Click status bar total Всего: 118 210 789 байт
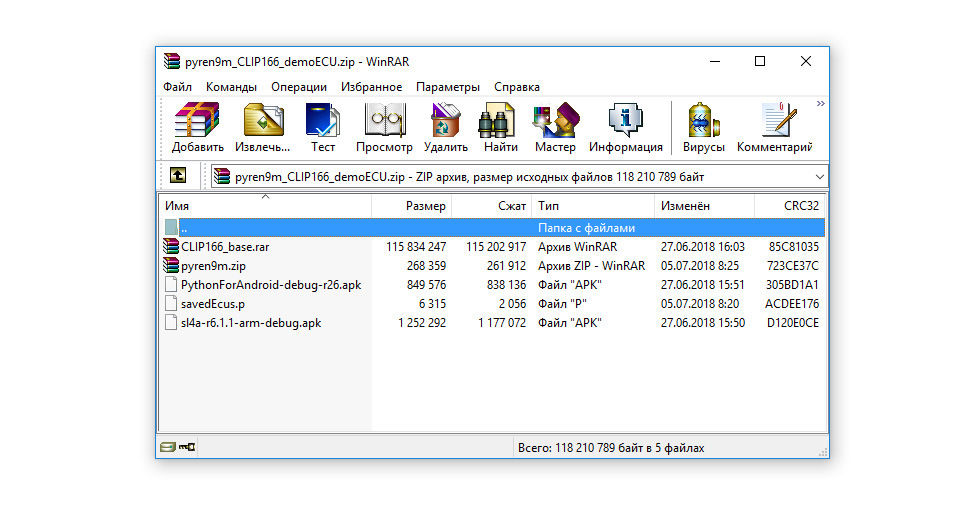Screen dimensions: 960x510 611,448
